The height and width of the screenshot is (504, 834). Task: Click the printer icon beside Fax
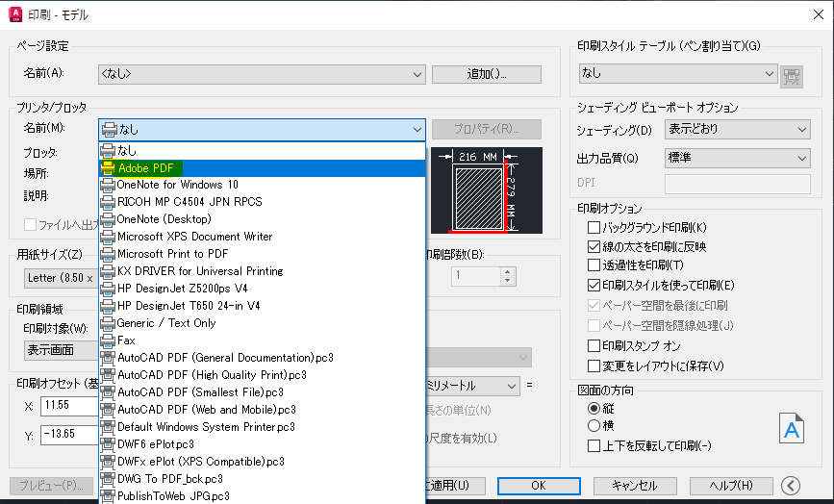108,340
